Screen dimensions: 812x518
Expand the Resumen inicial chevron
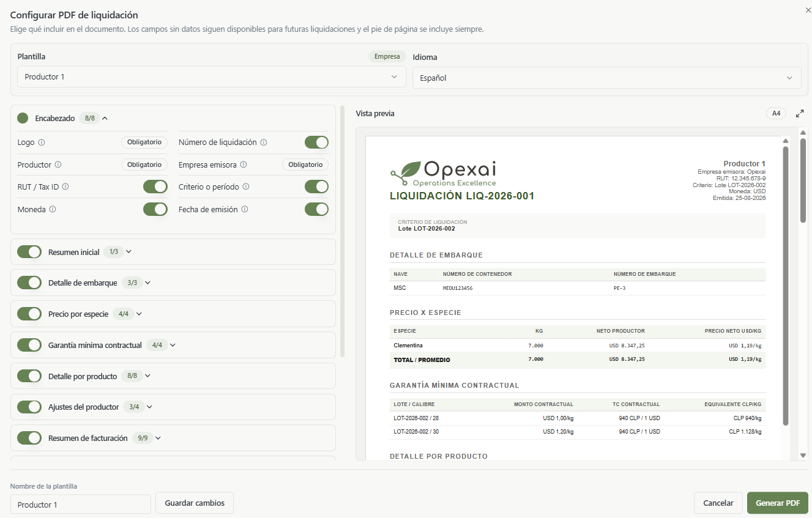[x=129, y=252]
